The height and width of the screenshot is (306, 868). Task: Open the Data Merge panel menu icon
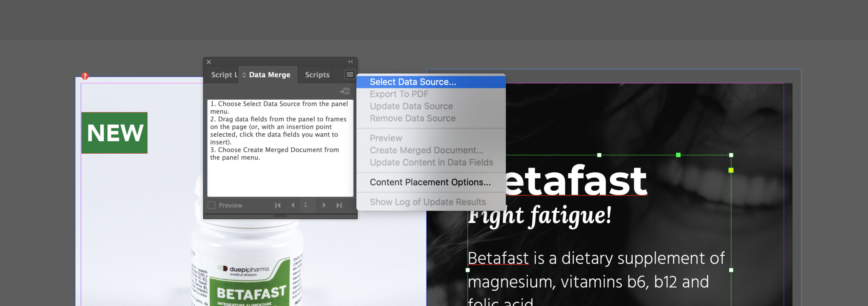pos(350,74)
